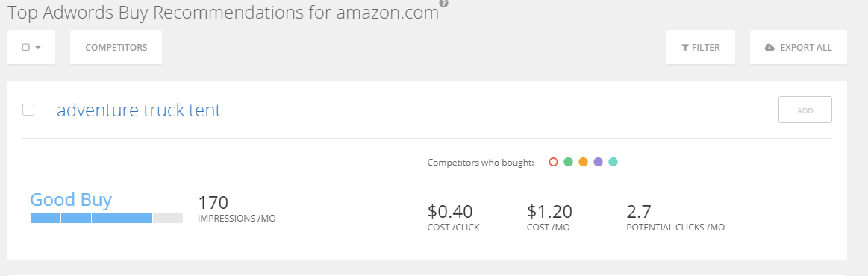Click the purple competitor dot

598,162
